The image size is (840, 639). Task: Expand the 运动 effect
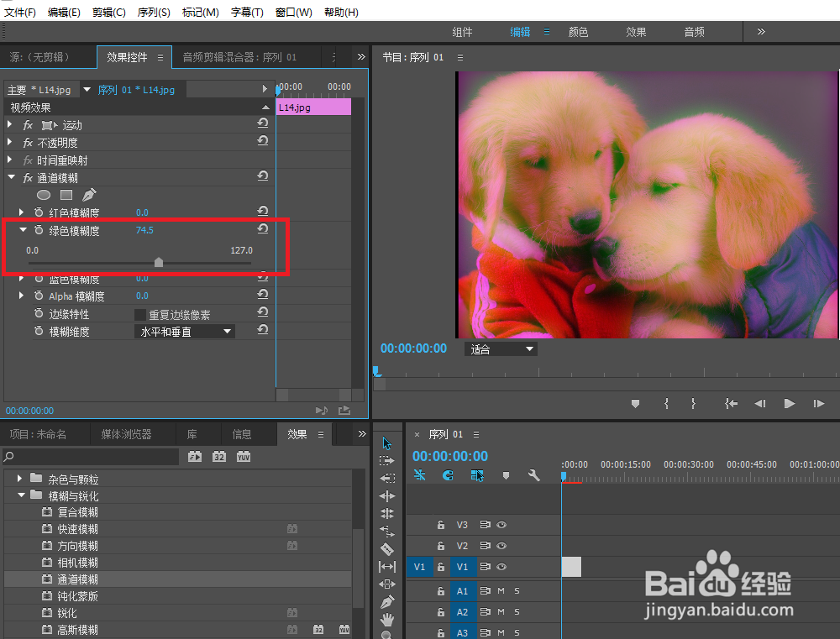coord(9,124)
